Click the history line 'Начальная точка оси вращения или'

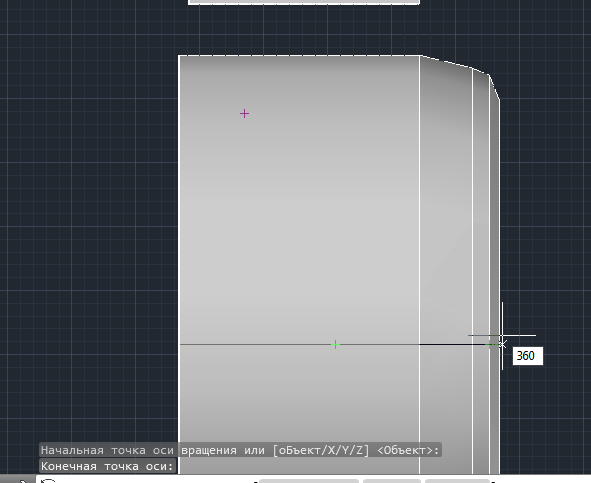coord(240,450)
